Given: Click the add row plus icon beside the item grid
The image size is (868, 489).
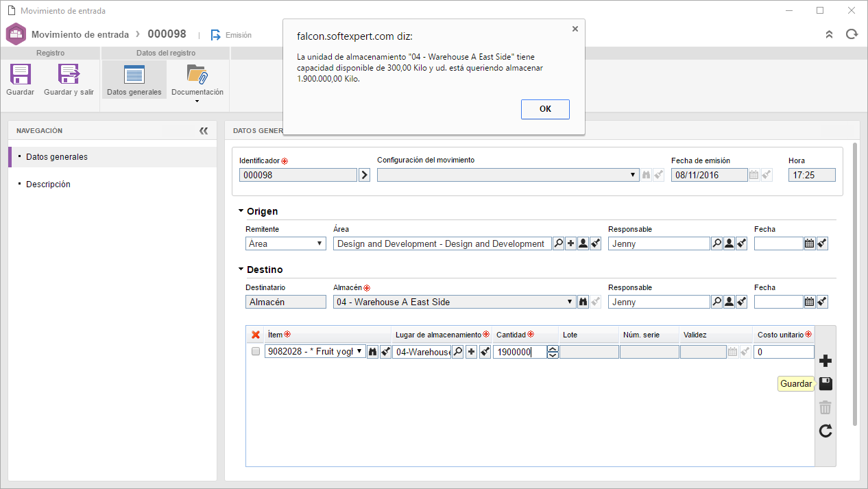Looking at the screenshot, I should point(825,361).
